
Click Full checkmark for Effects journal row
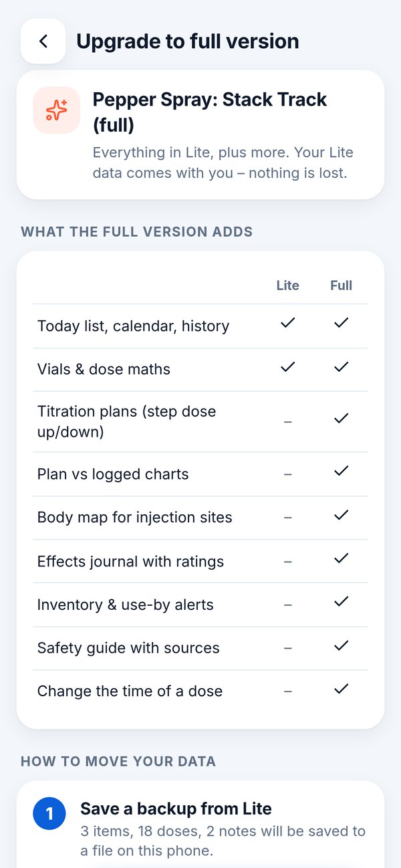tap(341, 558)
